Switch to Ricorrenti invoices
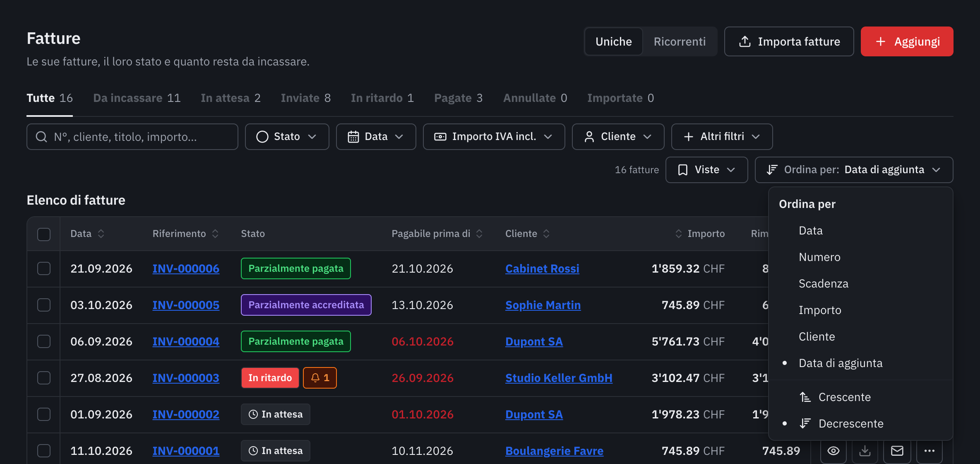The image size is (980, 464). [680, 41]
